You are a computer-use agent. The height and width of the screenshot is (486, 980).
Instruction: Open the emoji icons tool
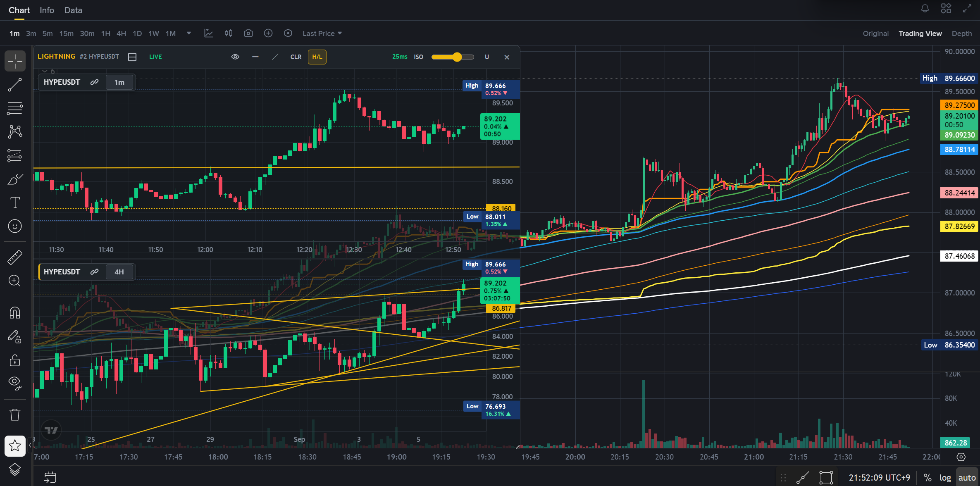[15, 226]
